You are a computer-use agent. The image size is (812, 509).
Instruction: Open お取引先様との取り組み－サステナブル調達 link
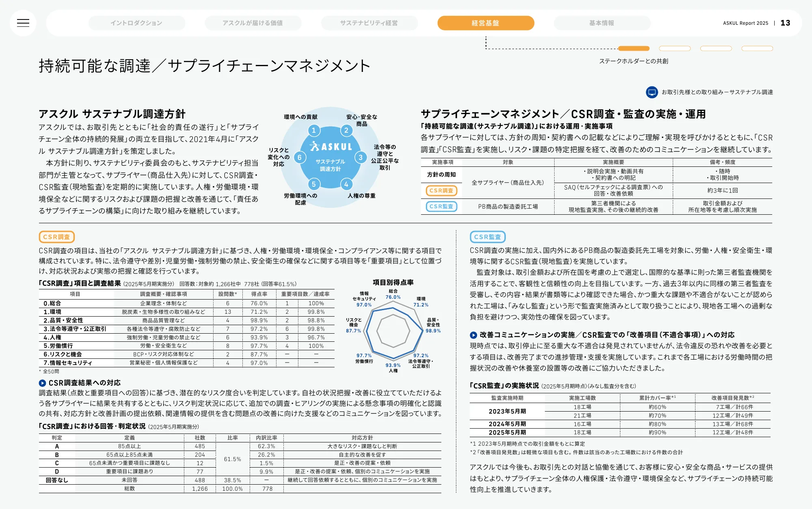click(x=717, y=92)
